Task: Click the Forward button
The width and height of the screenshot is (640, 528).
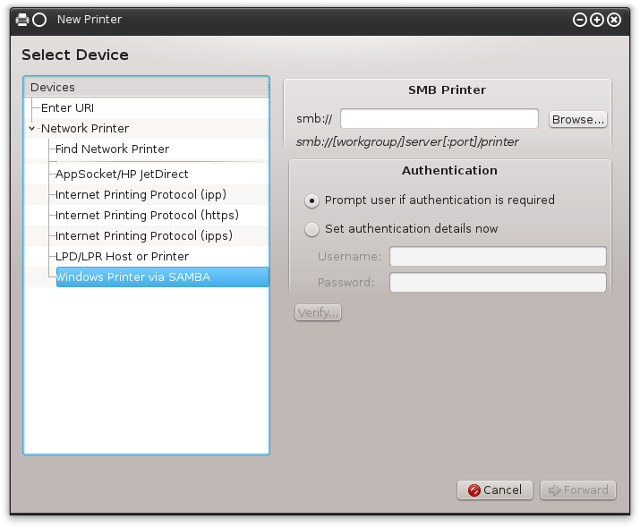Action: (x=578, y=490)
